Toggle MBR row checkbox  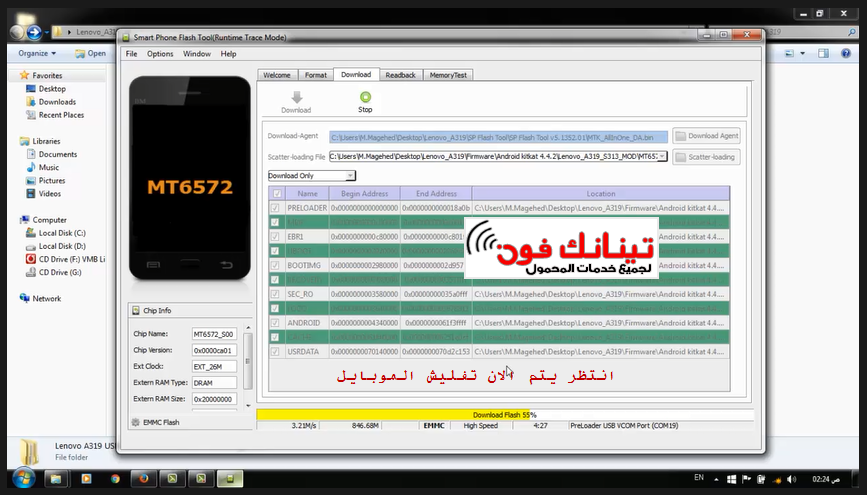275,222
